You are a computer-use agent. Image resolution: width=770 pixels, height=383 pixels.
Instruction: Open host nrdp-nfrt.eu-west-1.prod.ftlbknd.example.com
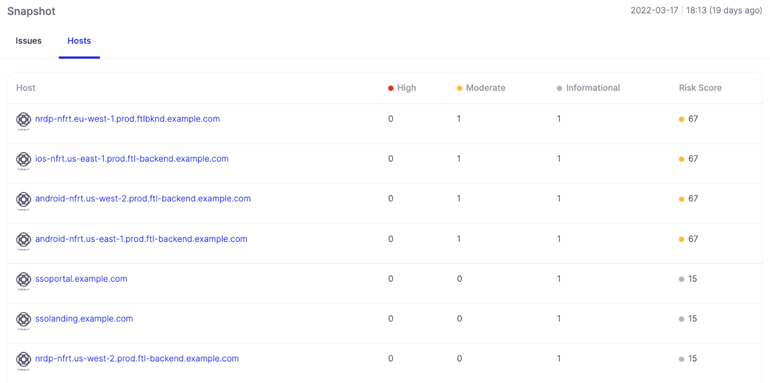(x=128, y=119)
